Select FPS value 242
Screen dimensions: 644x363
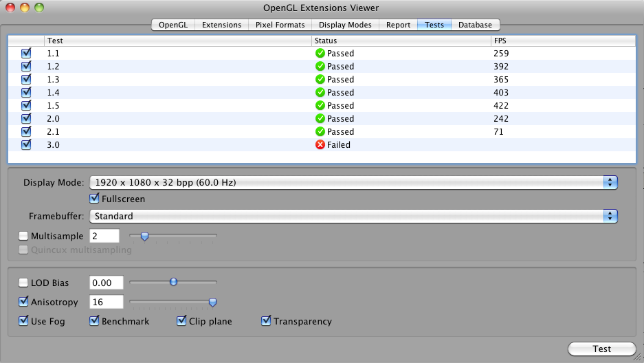(501, 119)
